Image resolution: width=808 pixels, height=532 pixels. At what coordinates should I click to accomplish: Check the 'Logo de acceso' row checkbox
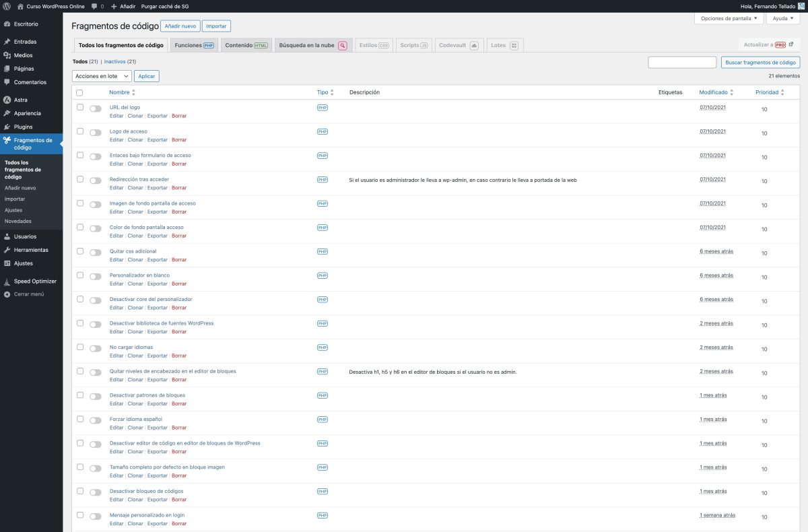[80, 131]
